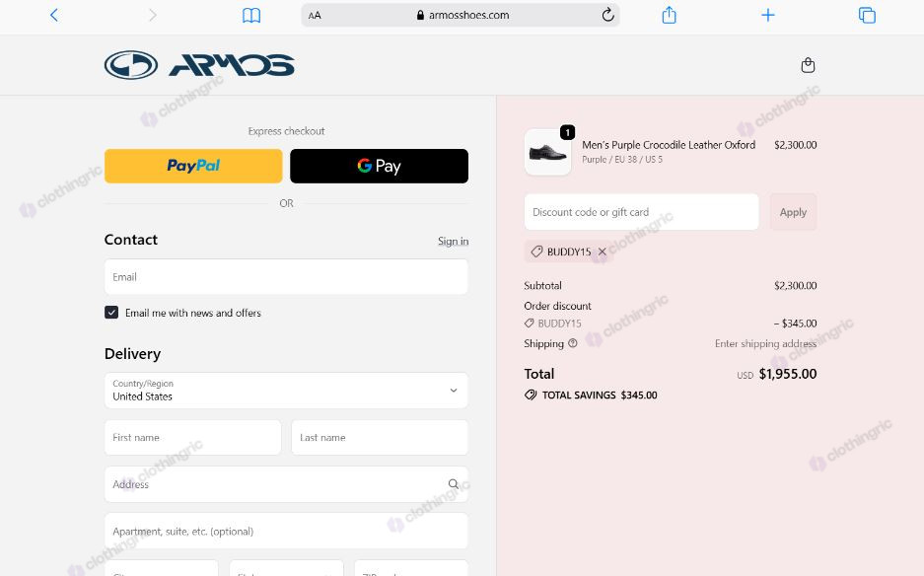The image size is (924, 576).
Task: Click the – $345.00 discount amount
Action: [x=796, y=324]
